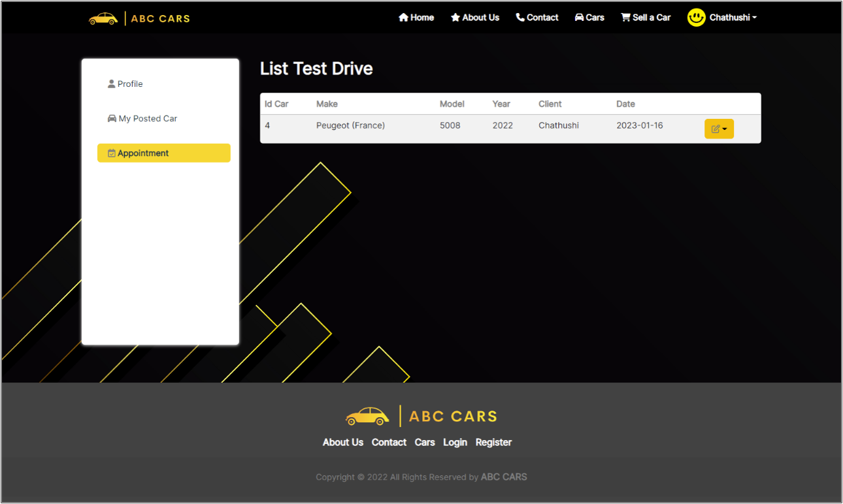The width and height of the screenshot is (843, 504).
Task: Expand the yellow edit button caret in table row
Action: tap(725, 129)
